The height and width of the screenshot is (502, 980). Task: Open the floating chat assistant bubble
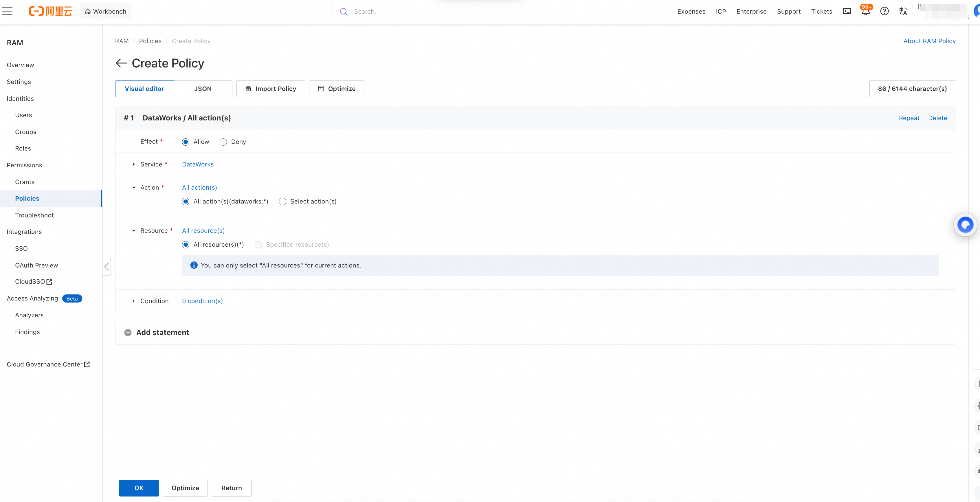(x=965, y=225)
